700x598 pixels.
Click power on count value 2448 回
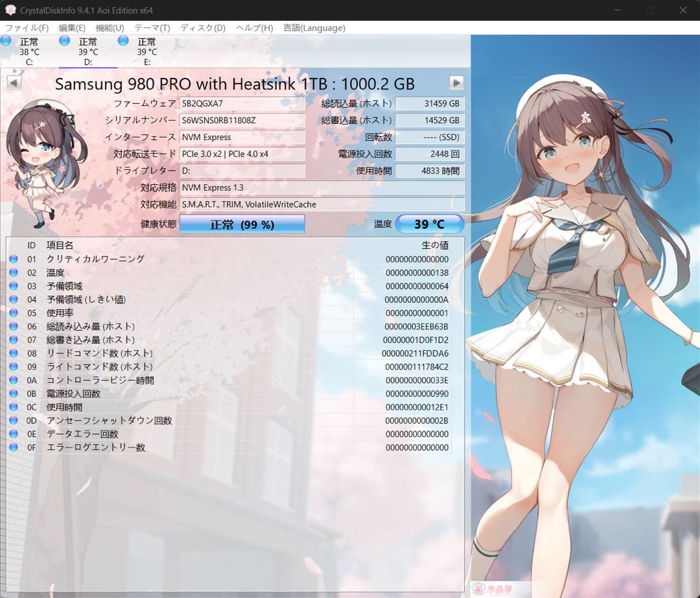[x=430, y=154]
